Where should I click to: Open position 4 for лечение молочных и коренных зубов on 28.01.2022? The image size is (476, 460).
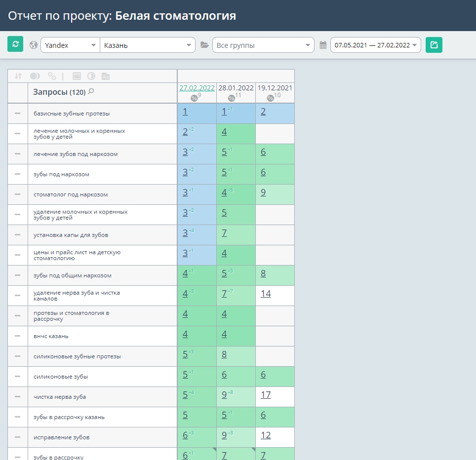[x=224, y=132]
